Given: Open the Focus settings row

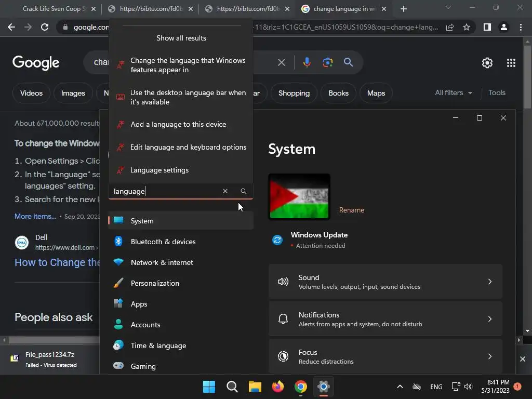Looking at the screenshot, I should pos(385,356).
